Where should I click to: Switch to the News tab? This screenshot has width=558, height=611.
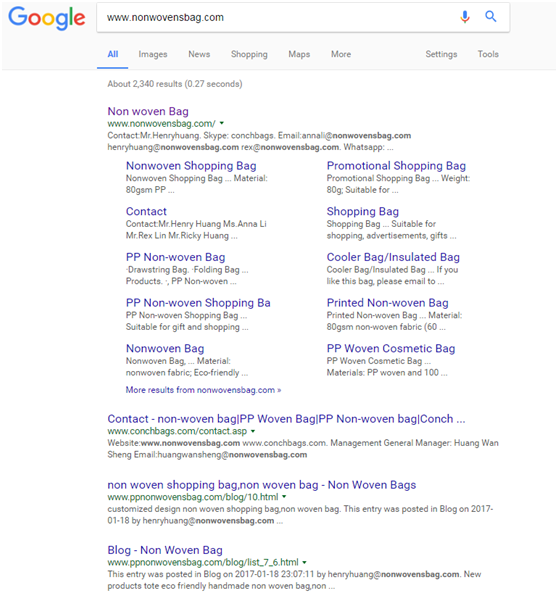199,54
